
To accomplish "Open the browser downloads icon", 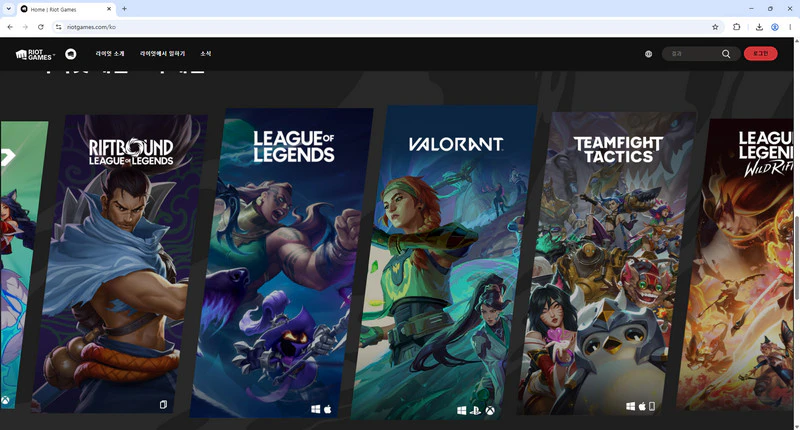I will pos(759,27).
